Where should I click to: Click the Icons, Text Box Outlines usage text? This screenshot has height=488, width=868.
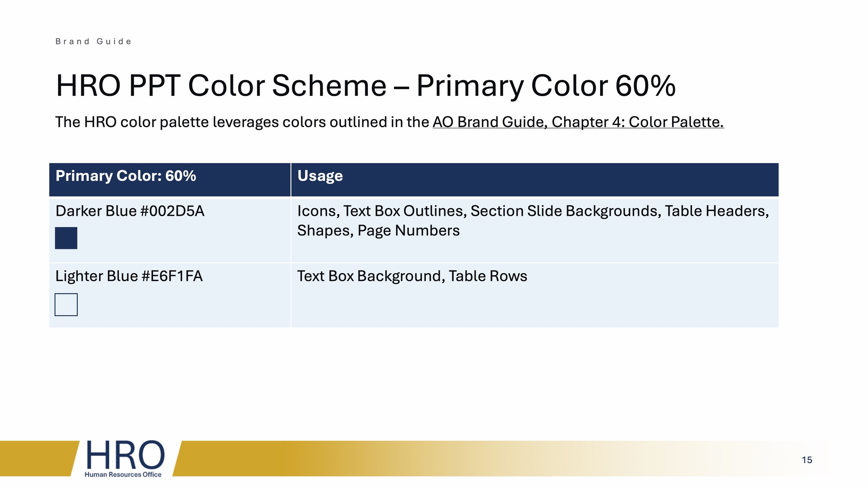coord(533,211)
